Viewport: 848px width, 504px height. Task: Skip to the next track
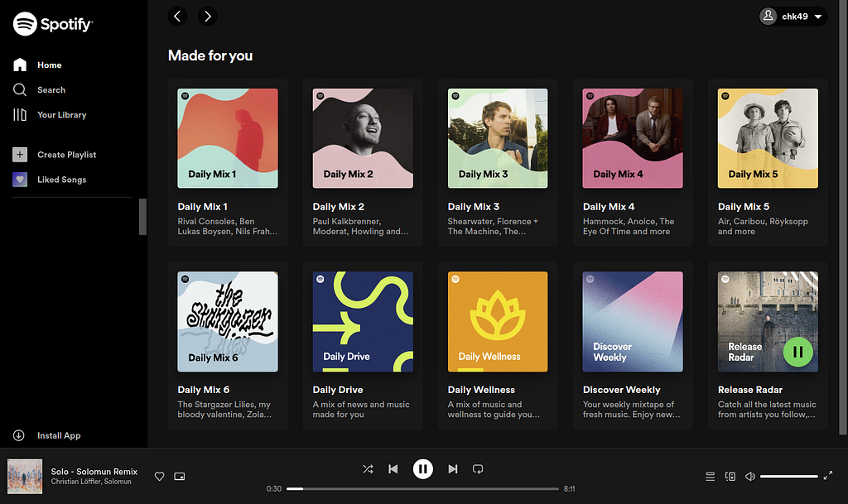453,469
